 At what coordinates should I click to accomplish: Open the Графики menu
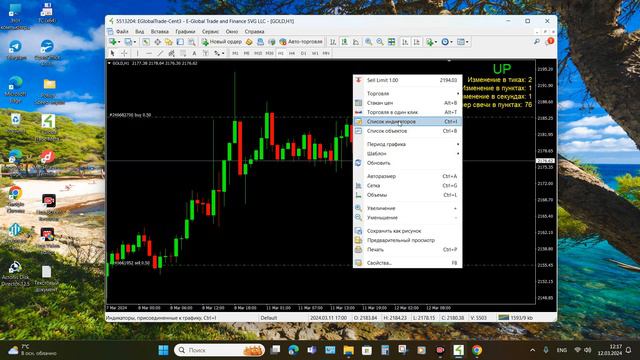tap(185, 31)
